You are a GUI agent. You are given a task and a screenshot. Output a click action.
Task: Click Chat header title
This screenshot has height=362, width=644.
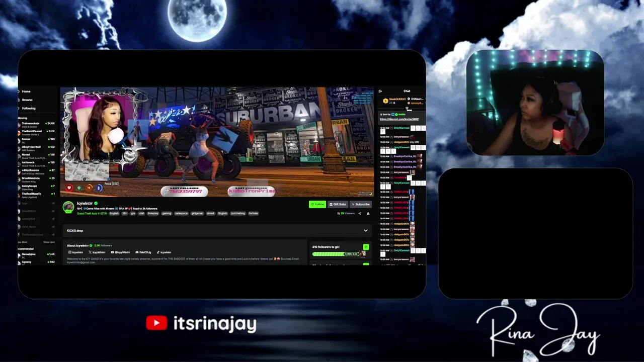click(x=407, y=91)
